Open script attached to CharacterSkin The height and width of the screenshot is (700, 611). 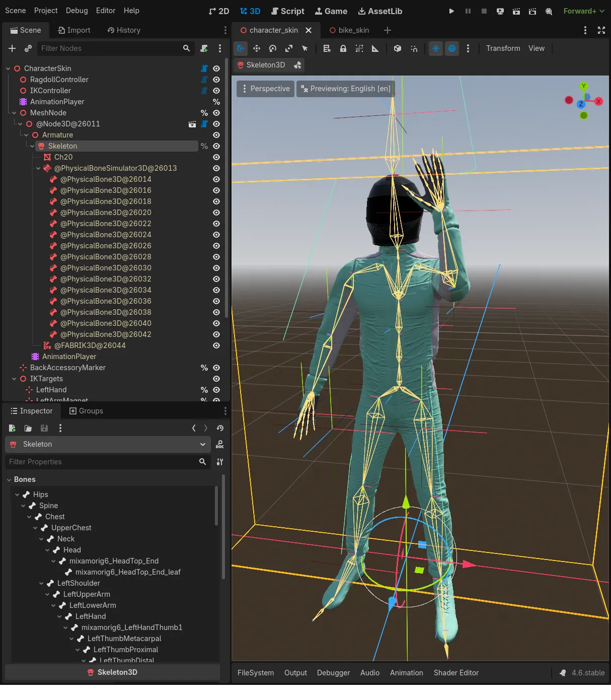[204, 68]
